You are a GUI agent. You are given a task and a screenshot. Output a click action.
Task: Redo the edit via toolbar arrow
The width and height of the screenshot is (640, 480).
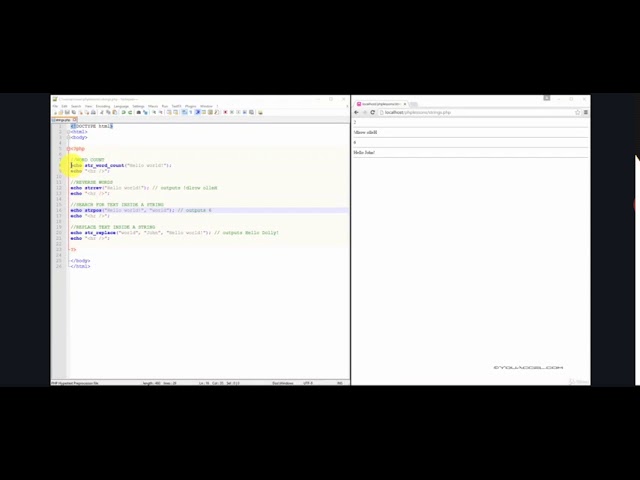(130, 112)
